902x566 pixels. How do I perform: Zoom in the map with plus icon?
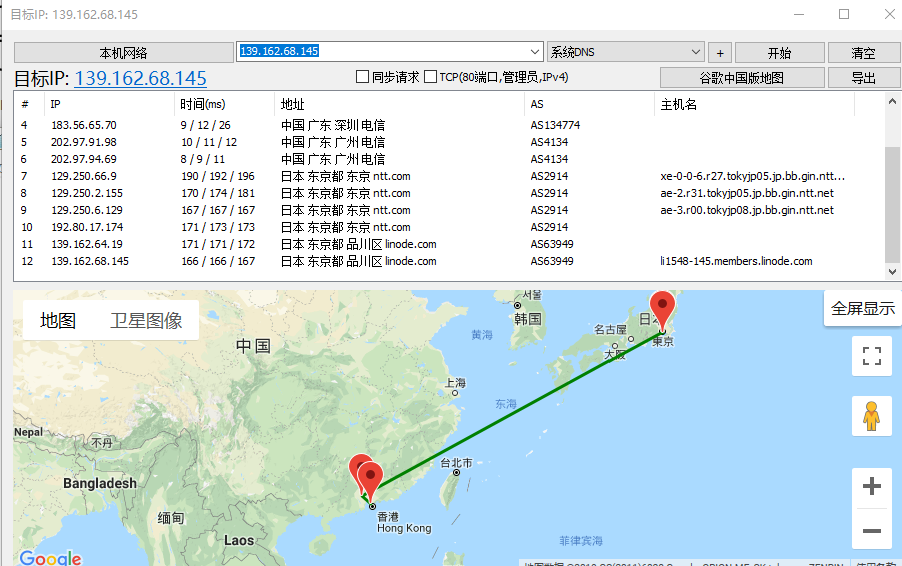(872, 486)
